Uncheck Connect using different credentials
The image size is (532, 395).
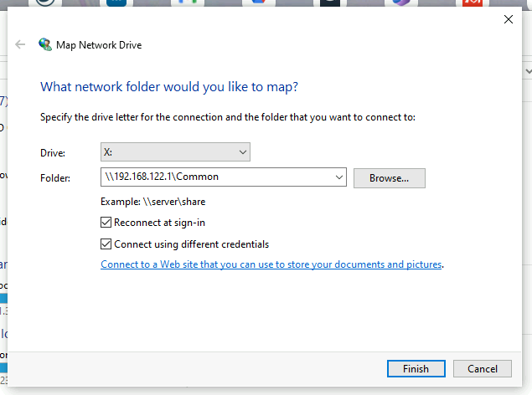(x=106, y=244)
